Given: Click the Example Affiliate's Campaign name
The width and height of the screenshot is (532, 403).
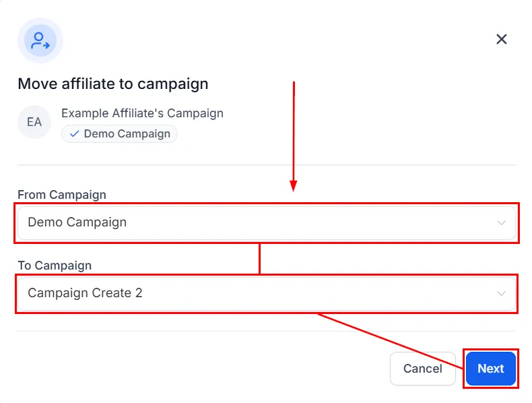Looking at the screenshot, I should [x=142, y=113].
